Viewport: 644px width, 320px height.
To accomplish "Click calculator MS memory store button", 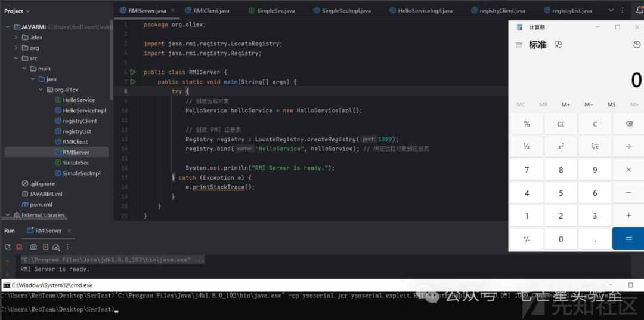I will click(612, 104).
